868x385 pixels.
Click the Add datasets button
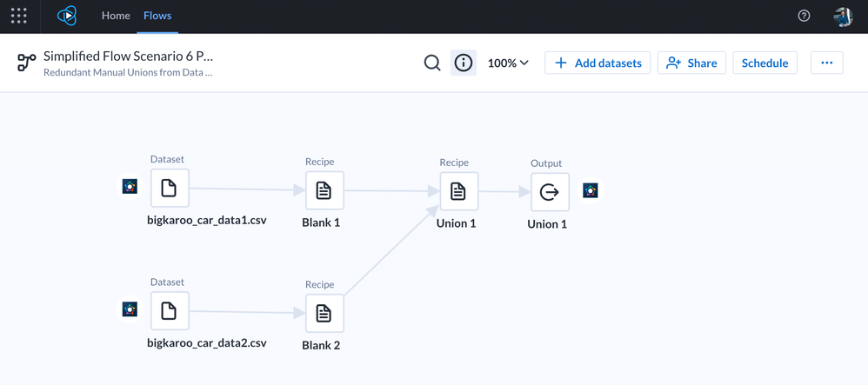(x=598, y=63)
